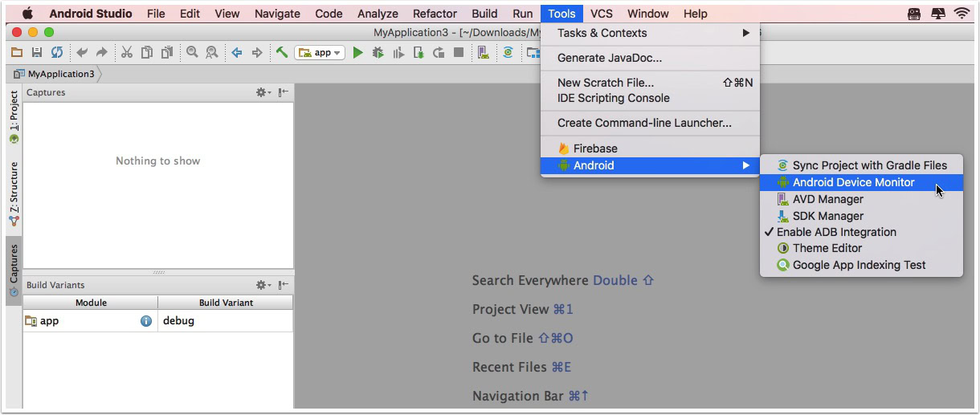
Task: Expand the Android submenu entry
Action: (650, 165)
